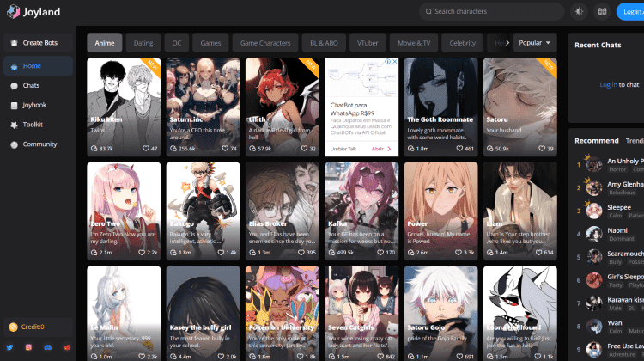The image size is (644, 361).
Task: Open the book icon in header
Action: tap(602, 11)
